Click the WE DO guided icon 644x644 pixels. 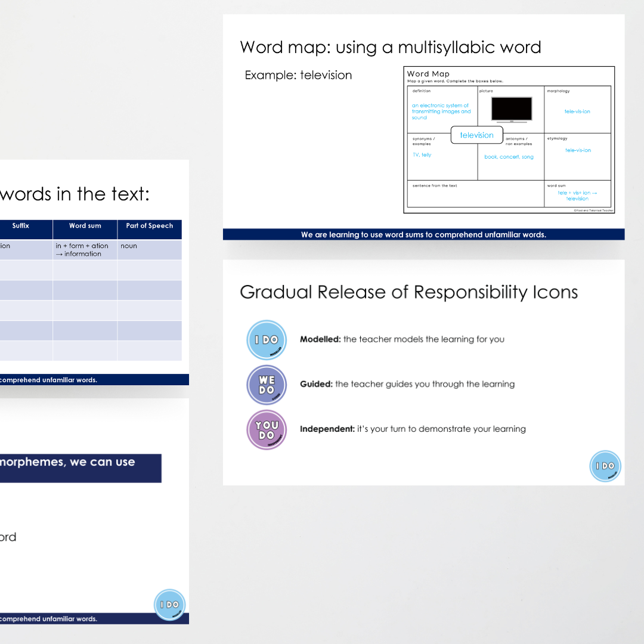click(x=267, y=385)
